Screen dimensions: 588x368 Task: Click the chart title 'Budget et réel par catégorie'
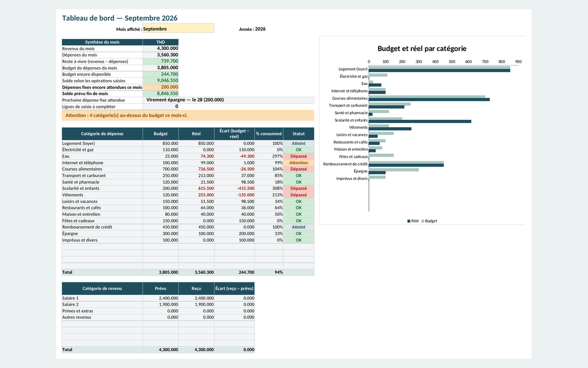[422, 49]
